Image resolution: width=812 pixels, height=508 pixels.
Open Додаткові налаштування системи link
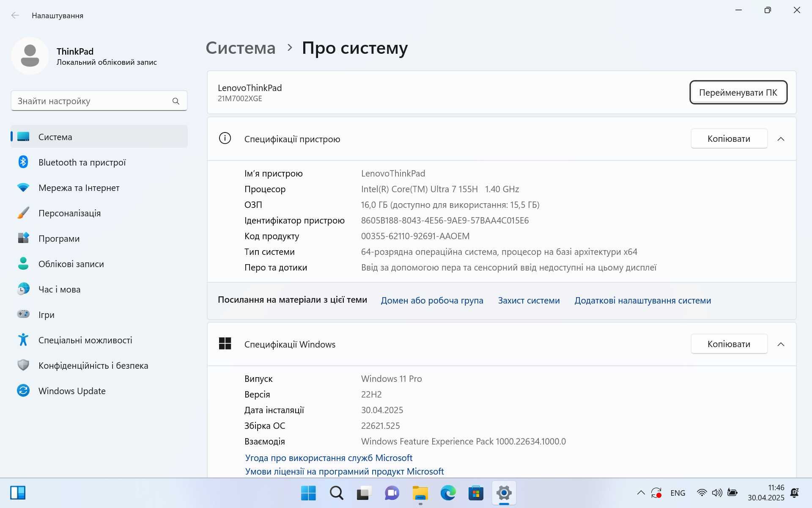(642, 301)
